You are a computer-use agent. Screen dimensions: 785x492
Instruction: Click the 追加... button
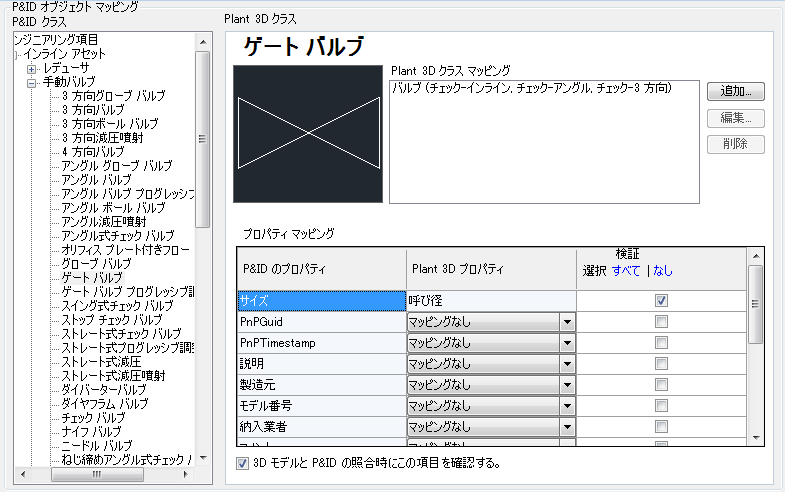(x=735, y=92)
